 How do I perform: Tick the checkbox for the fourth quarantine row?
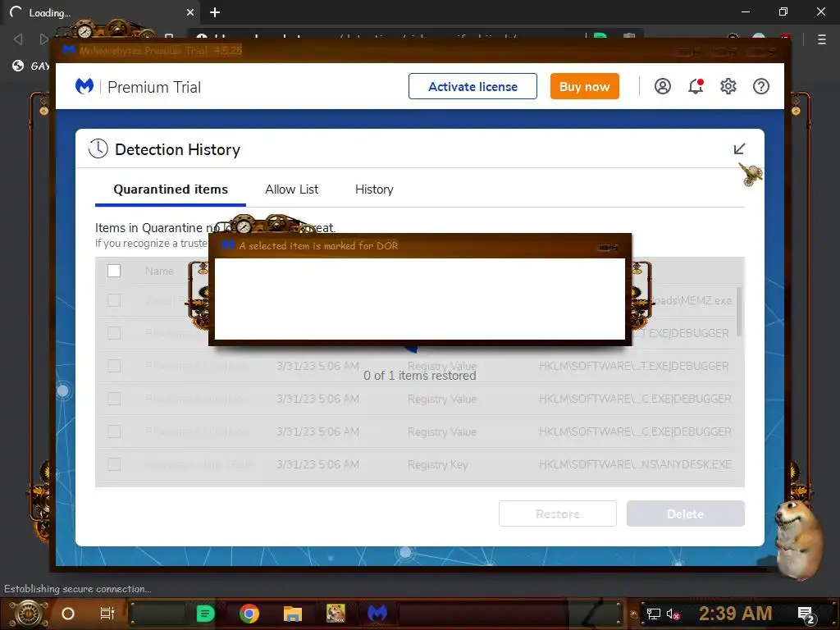(x=114, y=399)
